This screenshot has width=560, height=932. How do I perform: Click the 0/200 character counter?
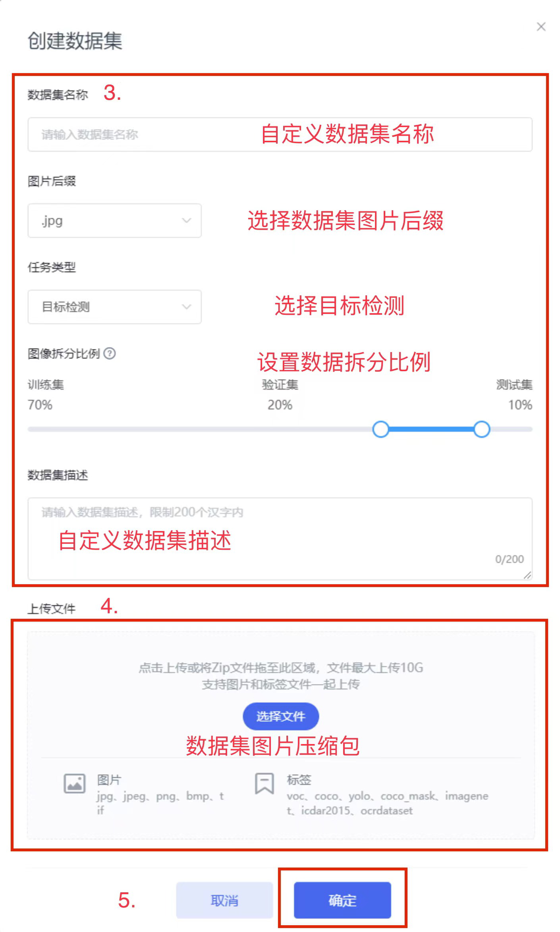coord(509,559)
